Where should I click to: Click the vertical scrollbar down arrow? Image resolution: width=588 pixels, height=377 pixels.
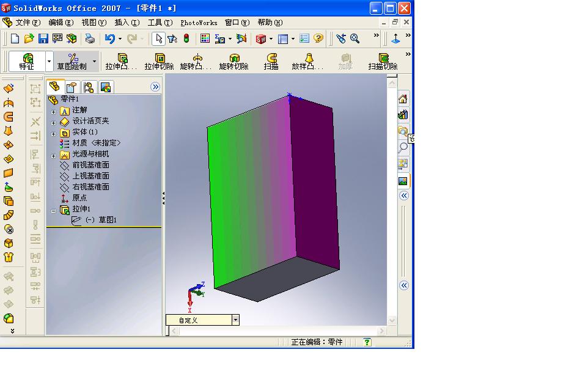pyautogui.click(x=392, y=320)
